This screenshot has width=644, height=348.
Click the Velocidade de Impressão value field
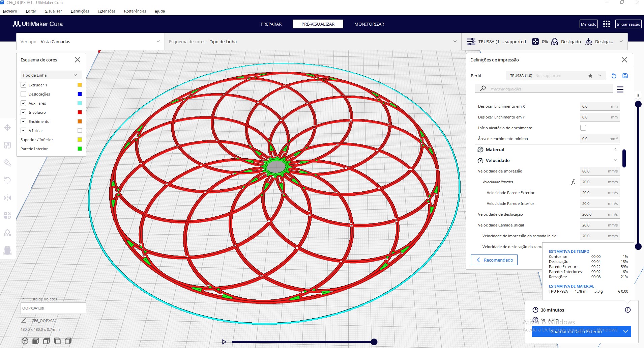coord(599,171)
